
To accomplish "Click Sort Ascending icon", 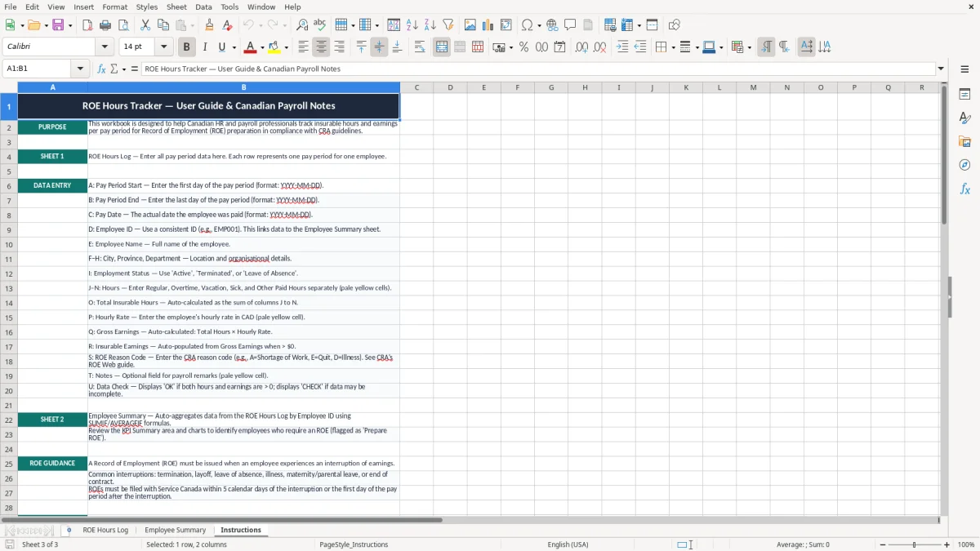I will tap(412, 25).
